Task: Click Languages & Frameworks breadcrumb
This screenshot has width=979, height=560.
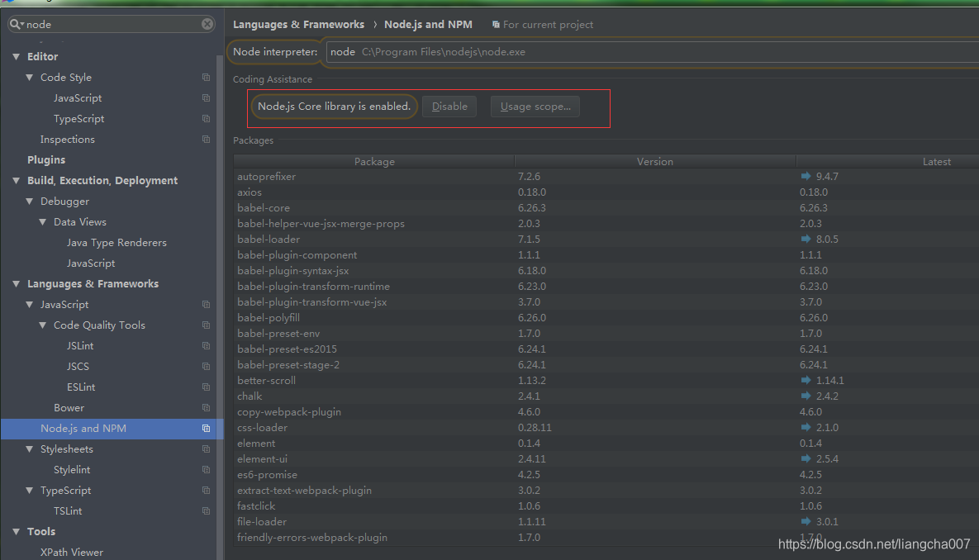Action: click(298, 24)
